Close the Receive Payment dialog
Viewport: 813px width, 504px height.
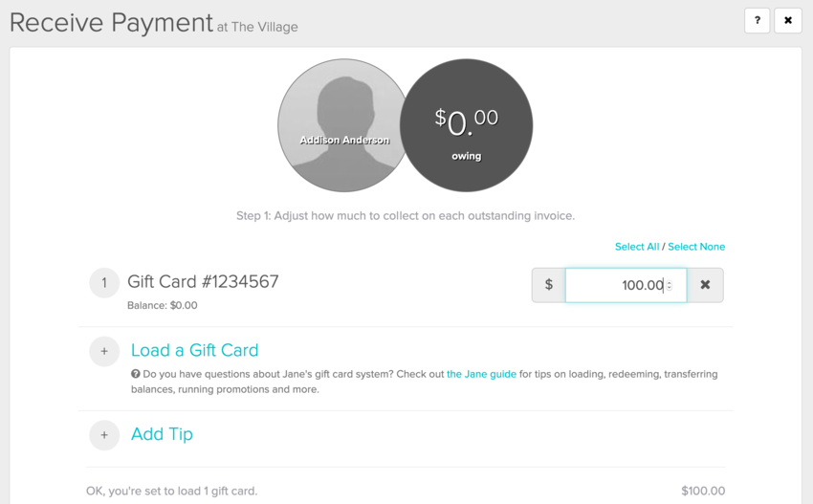(x=788, y=20)
